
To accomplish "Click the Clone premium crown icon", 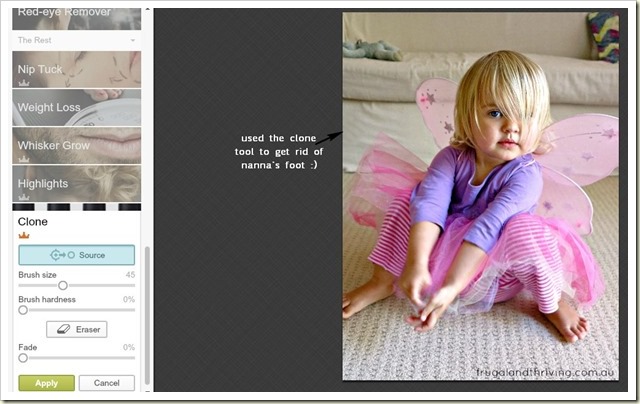I will coord(24,235).
